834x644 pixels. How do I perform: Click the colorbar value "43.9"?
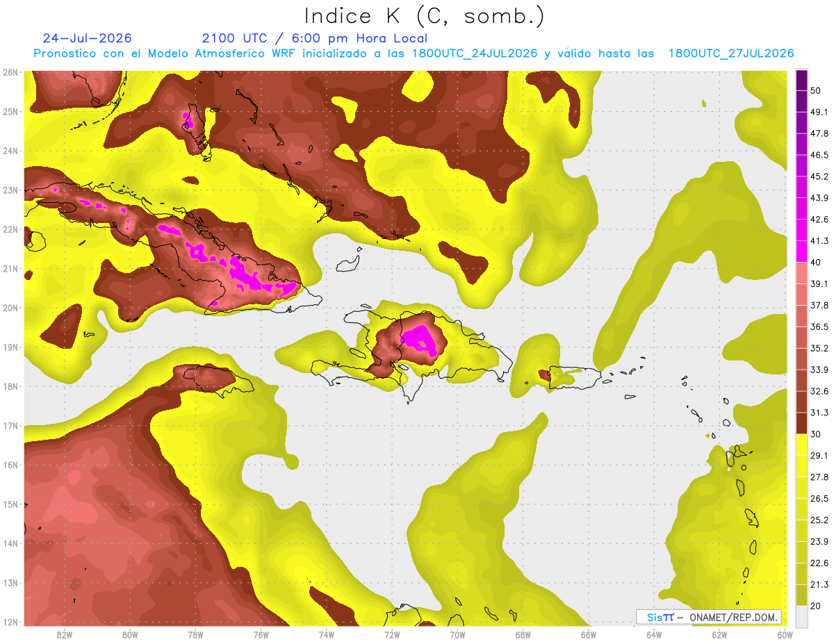click(x=819, y=198)
